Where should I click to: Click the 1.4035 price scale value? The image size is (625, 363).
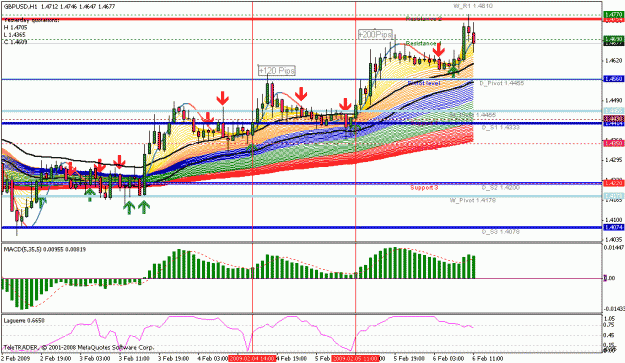(613, 239)
